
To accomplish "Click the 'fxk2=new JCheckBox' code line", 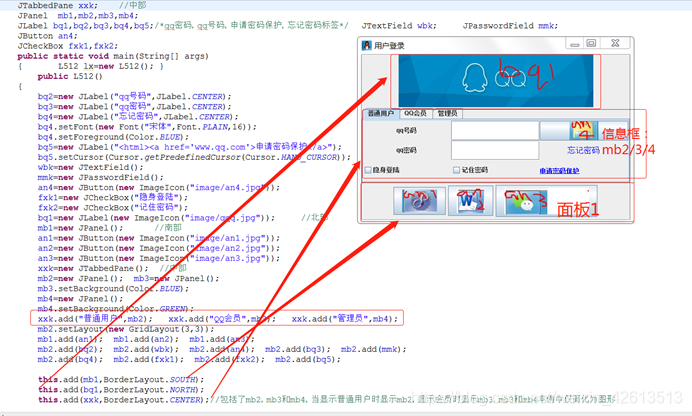I will (113, 208).
